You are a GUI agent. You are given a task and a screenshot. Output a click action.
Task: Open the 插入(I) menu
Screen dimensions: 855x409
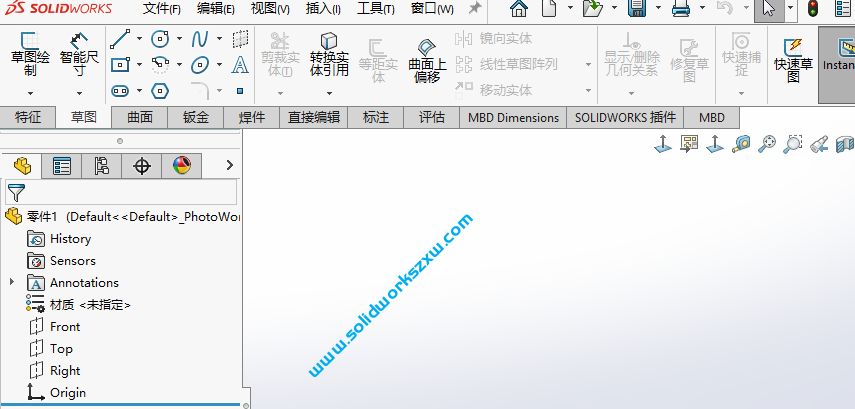pyautogui.click(x=323, y=9)
